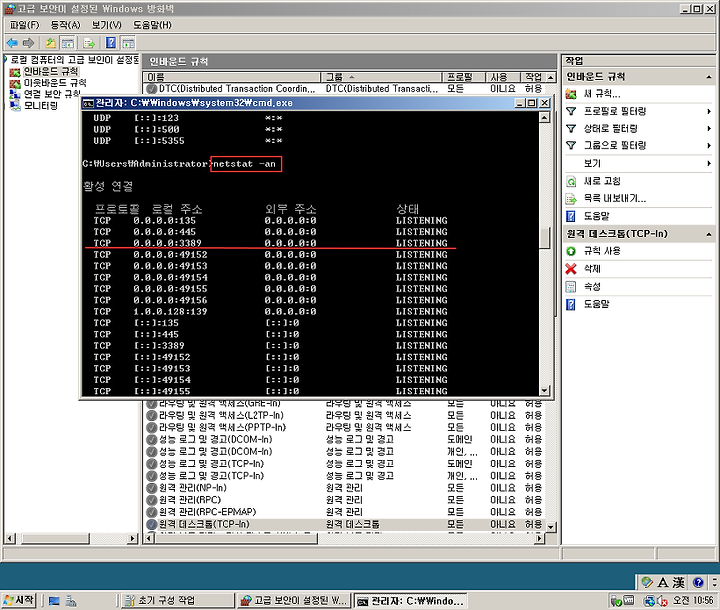
Task: Select 인바운드 규칙 in the left tree
Action: (51, 71)
